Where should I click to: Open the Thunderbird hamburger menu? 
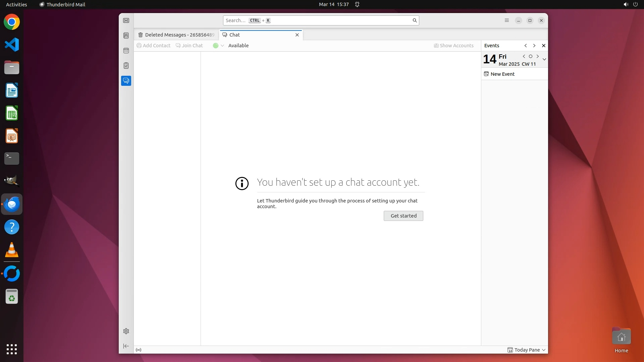coord(507,20)
